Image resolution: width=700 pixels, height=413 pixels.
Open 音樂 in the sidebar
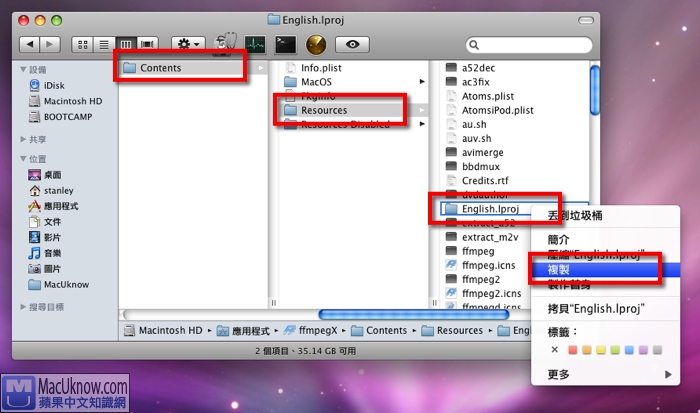45,253
